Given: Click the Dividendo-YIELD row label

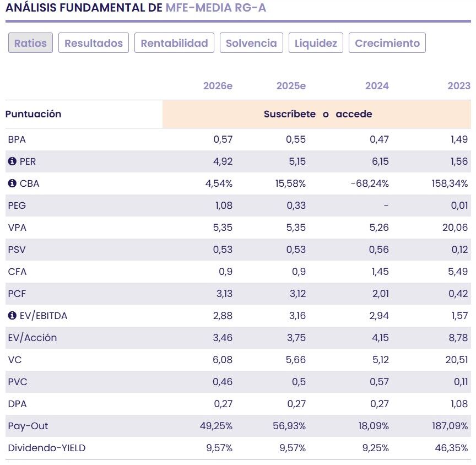Looking at the screenshot, I should 47,448.
